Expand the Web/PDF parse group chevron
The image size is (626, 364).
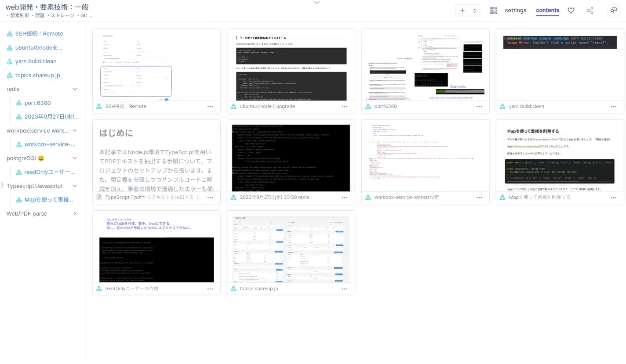coord(75,213)
